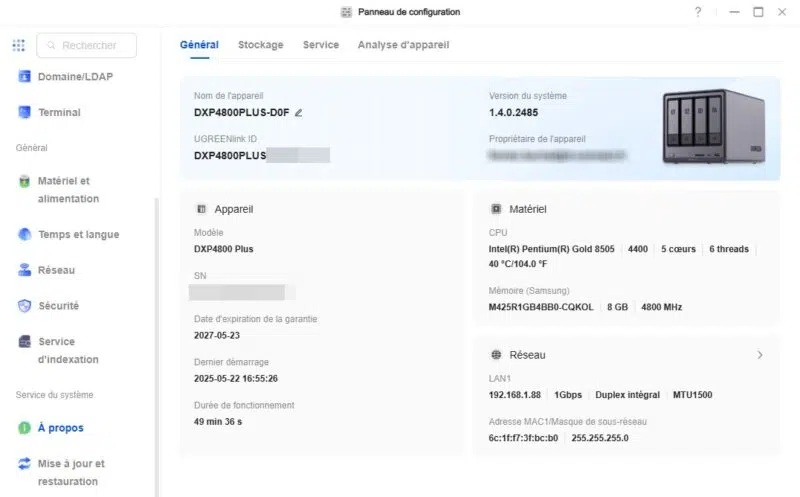Click the UGREENlink ID value DXP4800PLUS
This screenshot has width=800, height=497.
230,156
